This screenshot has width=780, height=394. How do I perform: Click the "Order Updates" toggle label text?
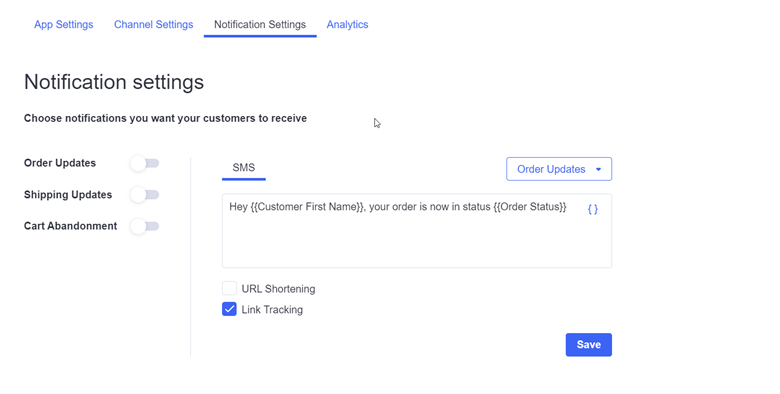pos(60,163)
